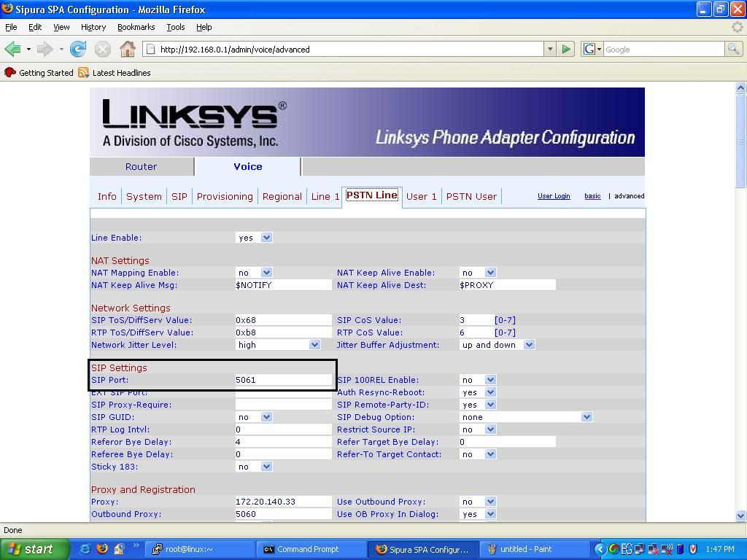Launch Firefox from quick launch

pos(102,549)
